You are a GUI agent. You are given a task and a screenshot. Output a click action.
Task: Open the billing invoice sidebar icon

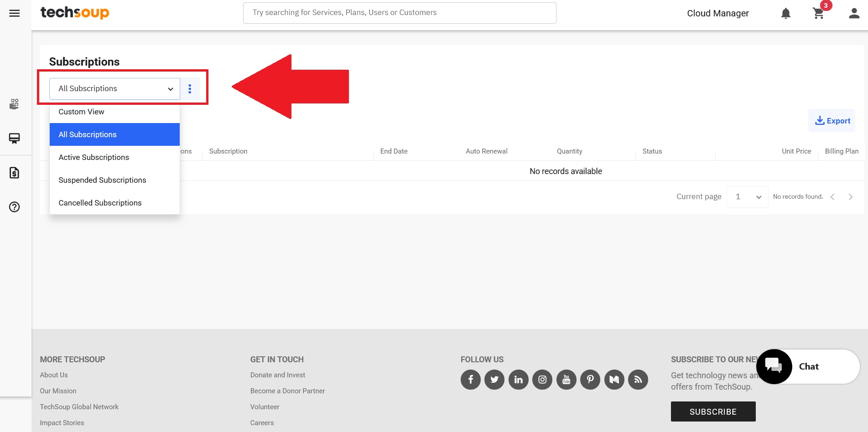click(15, 173)
